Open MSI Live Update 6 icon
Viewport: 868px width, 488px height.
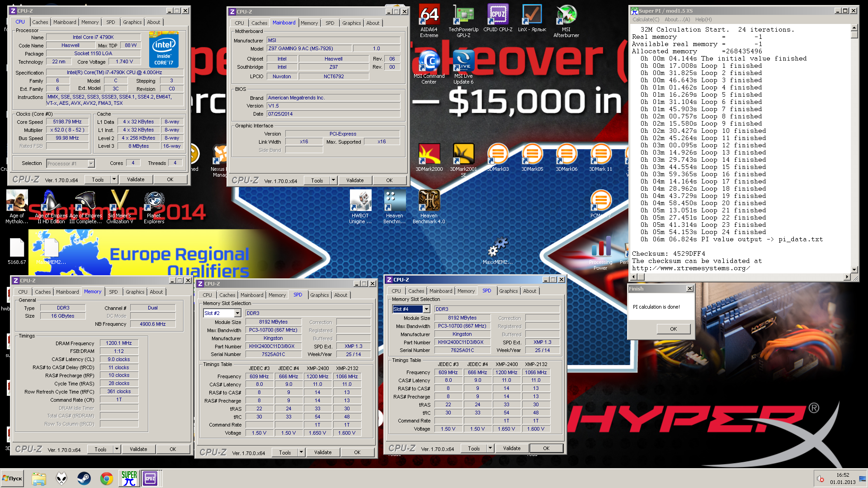(463, 67)
